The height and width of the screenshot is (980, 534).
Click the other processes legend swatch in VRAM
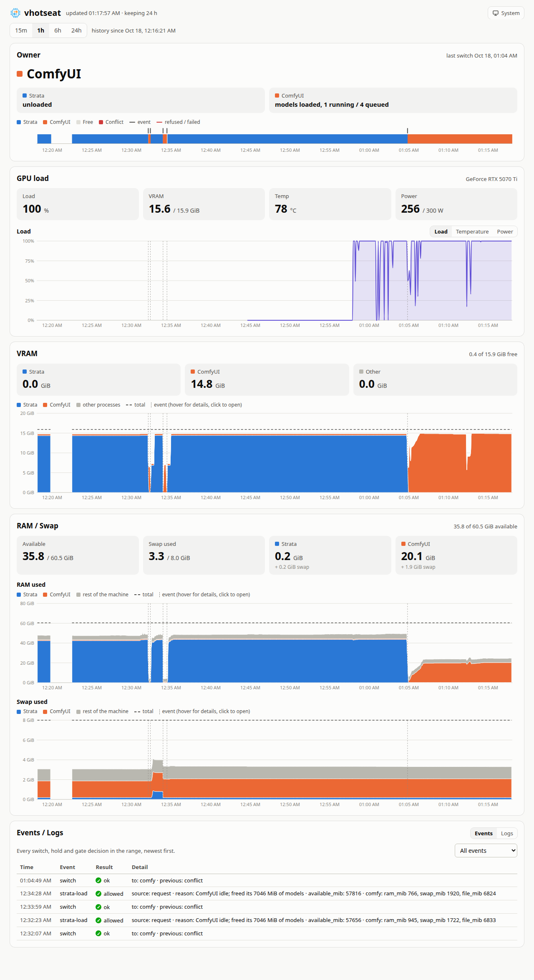pyautogui.click(x=78, y=405)
